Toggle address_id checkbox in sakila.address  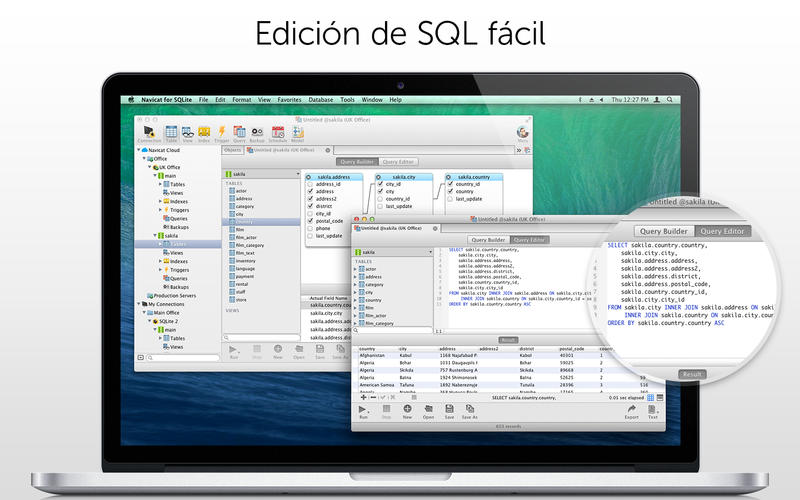click(310, 184)
